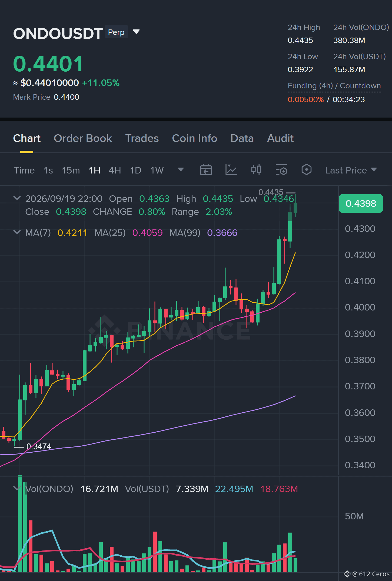Viewport: 392px width, 581px height.
Task: Click the green 0.4398 price label
Action: coord(361,203)
